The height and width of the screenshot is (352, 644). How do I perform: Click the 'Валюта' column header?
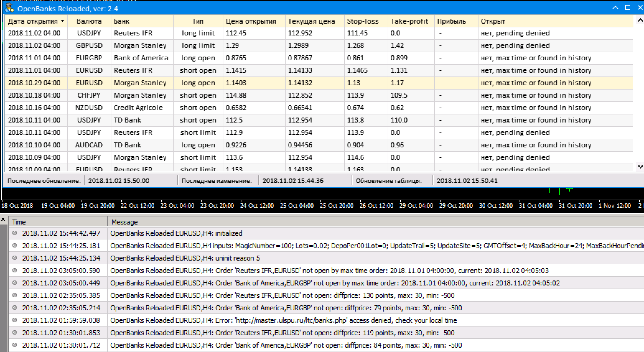click(x=89, y=21)
